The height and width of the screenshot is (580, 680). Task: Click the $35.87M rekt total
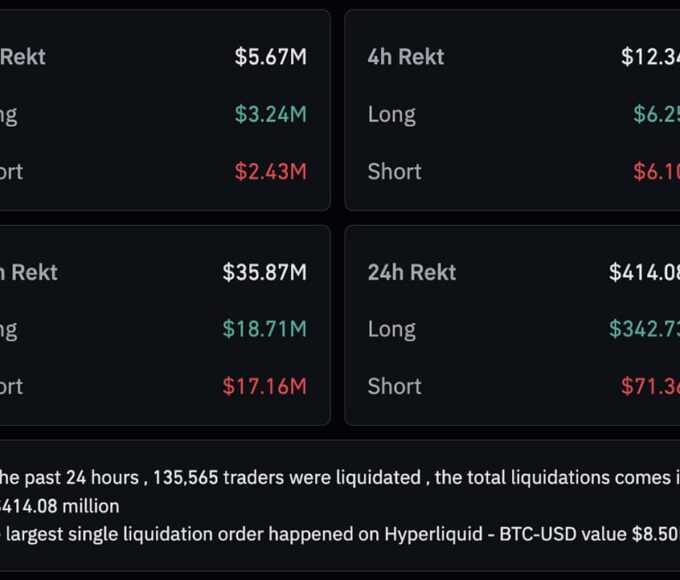pos(264,272)
